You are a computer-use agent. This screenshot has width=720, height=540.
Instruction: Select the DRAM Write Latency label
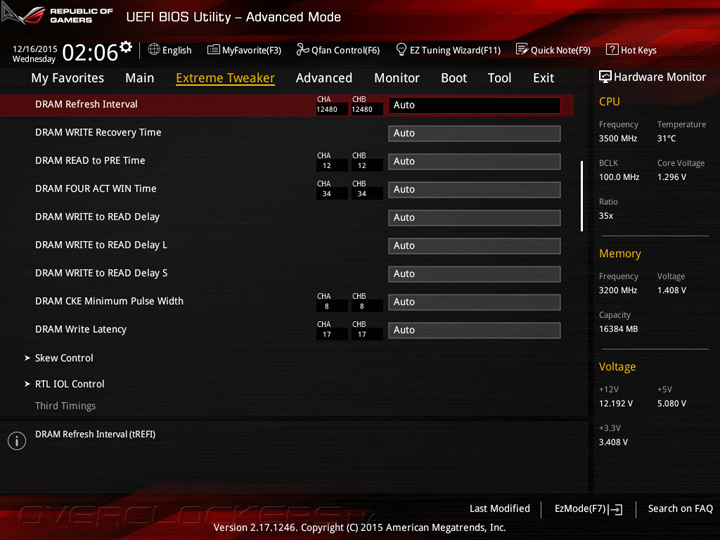click(81, 329)
